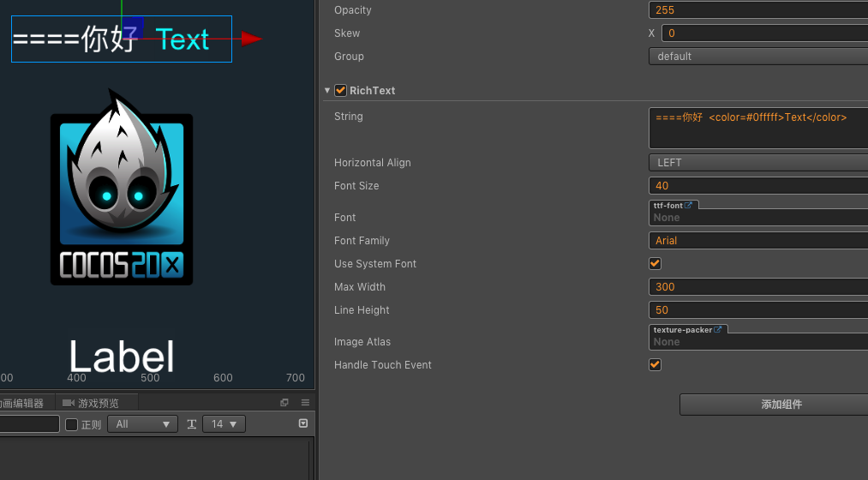Click the console filter text input

pos(29,424)
